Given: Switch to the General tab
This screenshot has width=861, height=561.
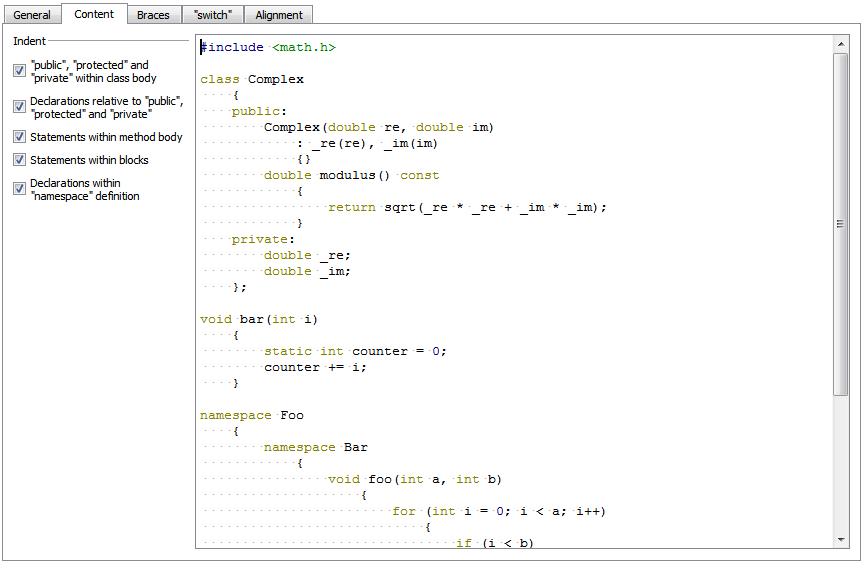Looking at the screenshot, I should (x=32, y=15).
